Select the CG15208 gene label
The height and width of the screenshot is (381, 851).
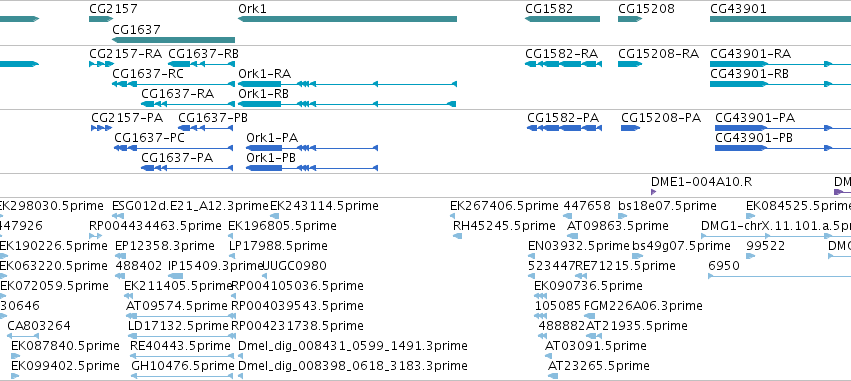(x=646, y=9)
